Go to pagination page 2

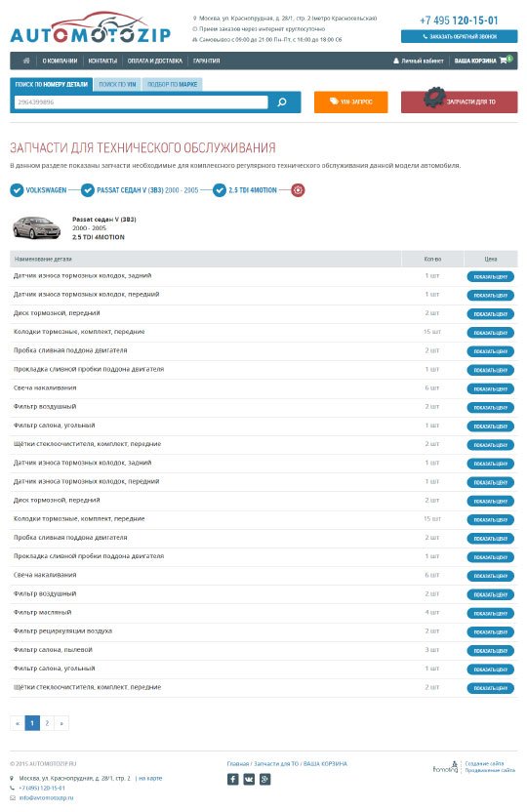pyautogui.click(x=47, y=723)
